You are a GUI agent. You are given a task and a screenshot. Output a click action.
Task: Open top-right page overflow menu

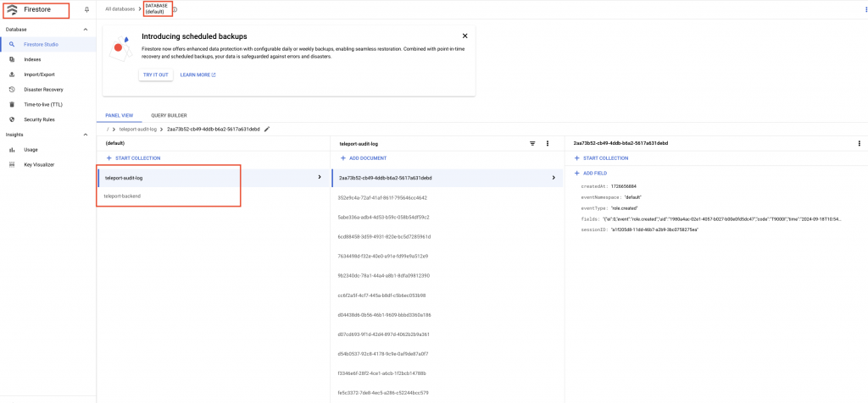click(x=866, y=8)
